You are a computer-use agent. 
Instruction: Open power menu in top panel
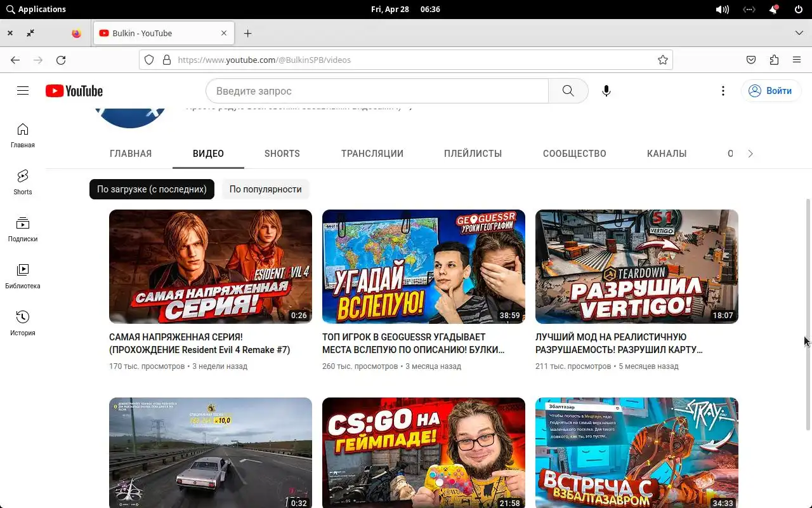click(799, 10)
